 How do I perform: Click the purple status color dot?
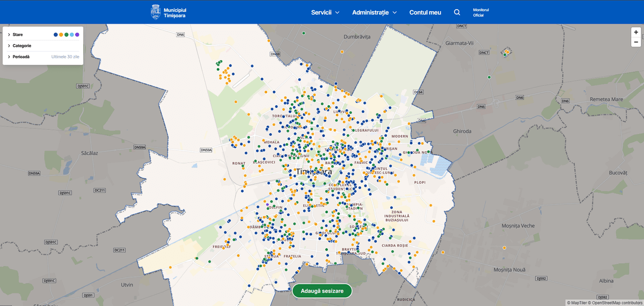click(x=77, y=34)
